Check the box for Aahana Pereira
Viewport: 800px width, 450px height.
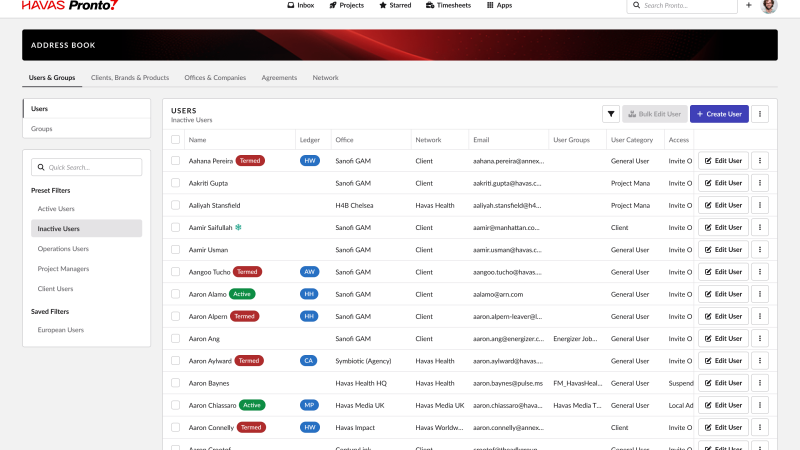[x=176, y=161]
